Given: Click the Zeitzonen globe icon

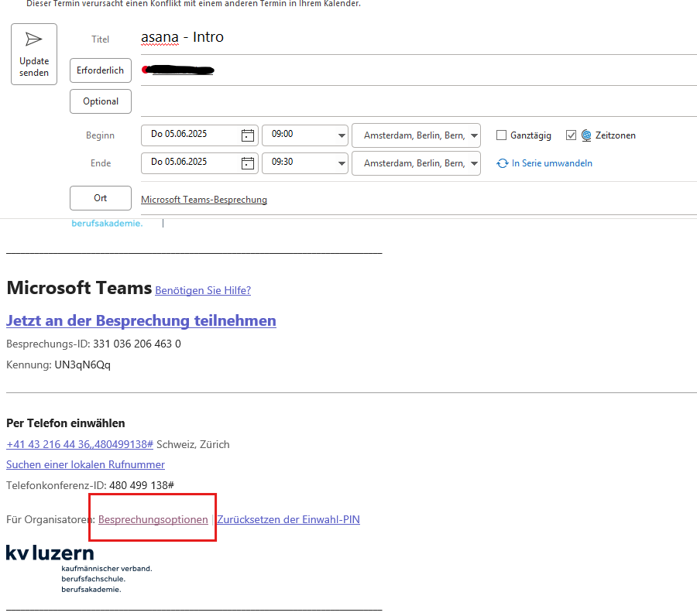Looking at the screenshot, I should 586,135.
